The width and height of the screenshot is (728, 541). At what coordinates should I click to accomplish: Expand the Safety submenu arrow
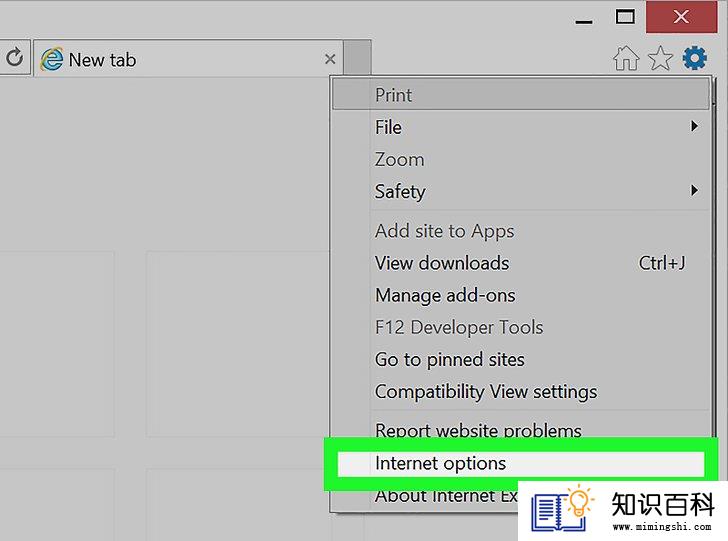695,190
